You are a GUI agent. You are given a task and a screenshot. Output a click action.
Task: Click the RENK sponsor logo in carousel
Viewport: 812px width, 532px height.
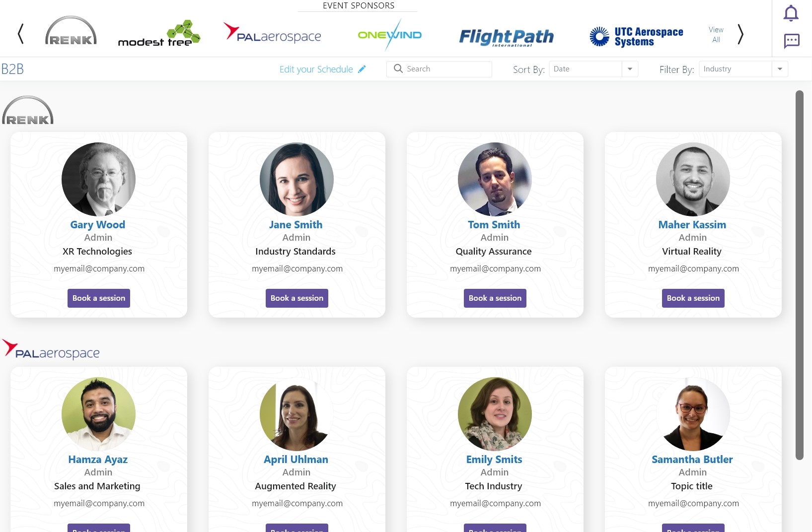pyautogui.click(x=71, y=31)
